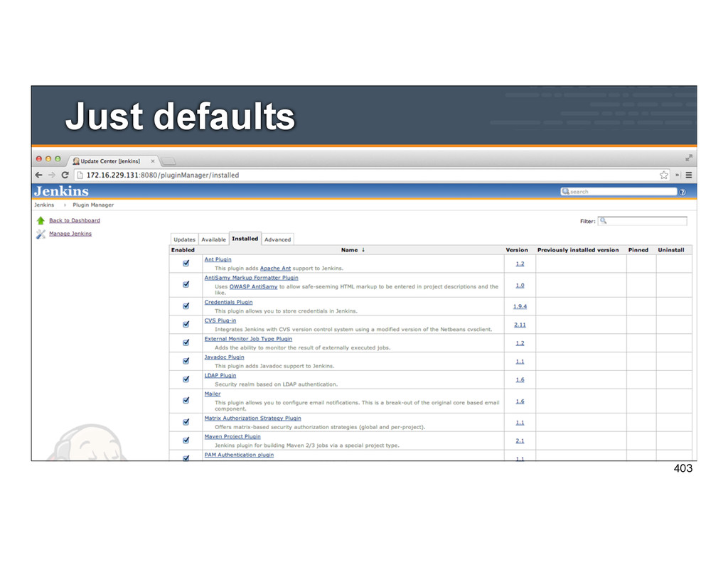Screen dimensions: 728x562
Task: Click the Jenkins breadcrumb
Action: point(44,205)
